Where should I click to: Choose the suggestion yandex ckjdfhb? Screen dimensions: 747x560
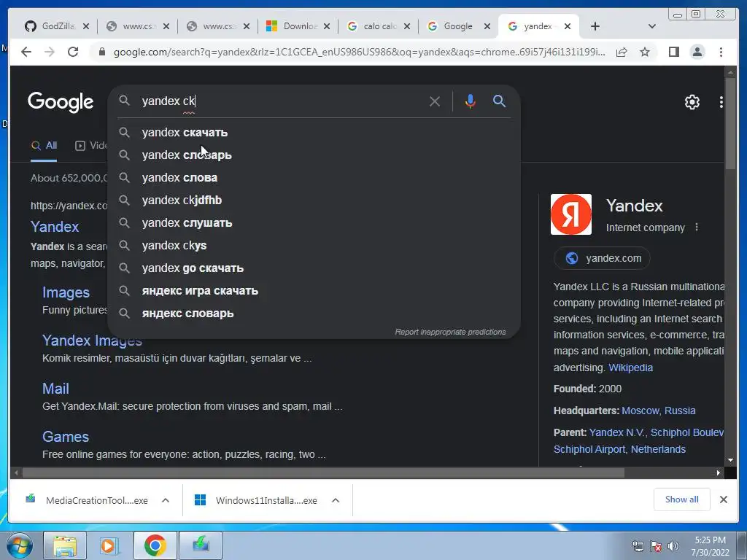(x=314, y=201)
